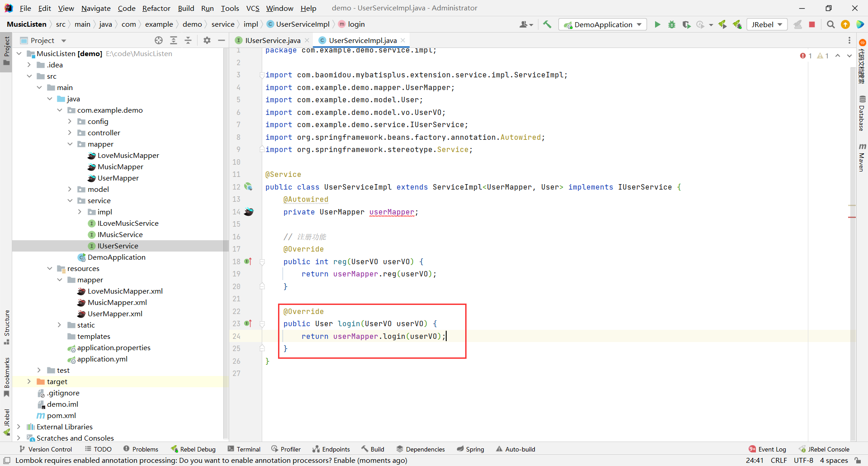The width and height of the screenshot is (868, 466).
Task: Click the Build project hammer icon
Action: 547,24
